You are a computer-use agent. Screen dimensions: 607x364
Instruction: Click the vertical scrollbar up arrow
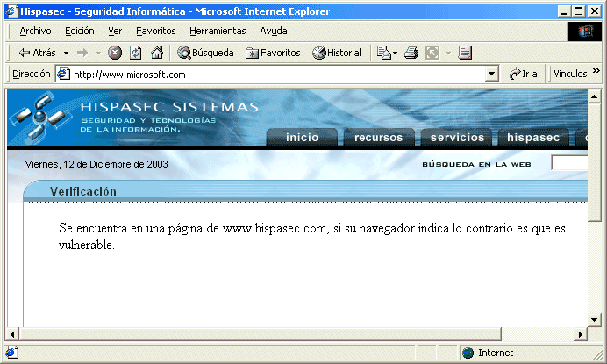(x=594, y=96)
